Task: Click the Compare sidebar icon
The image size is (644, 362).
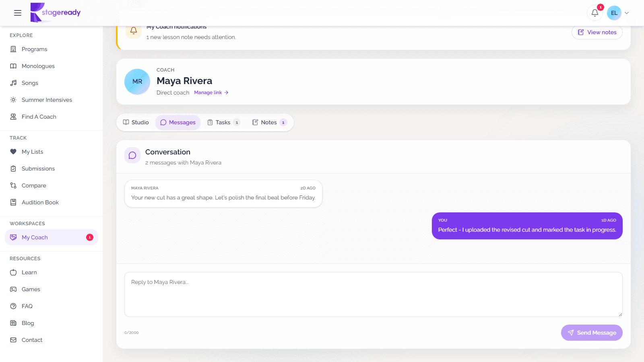Action: 13,185
